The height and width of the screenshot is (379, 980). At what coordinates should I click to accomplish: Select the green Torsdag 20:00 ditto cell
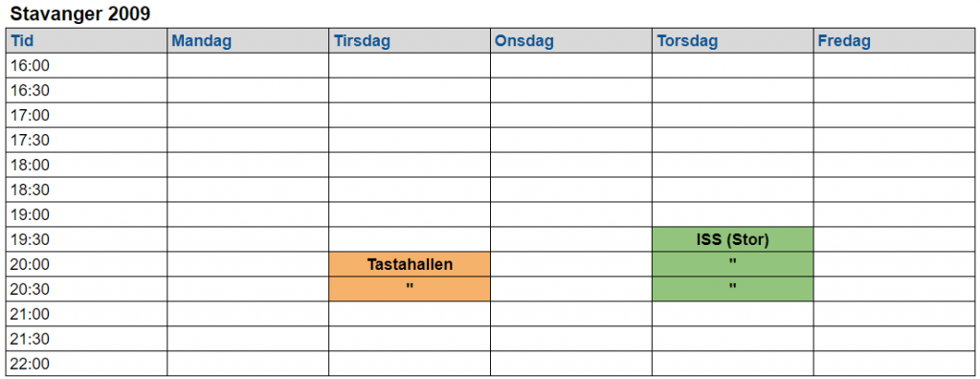(x=732, y=264)
